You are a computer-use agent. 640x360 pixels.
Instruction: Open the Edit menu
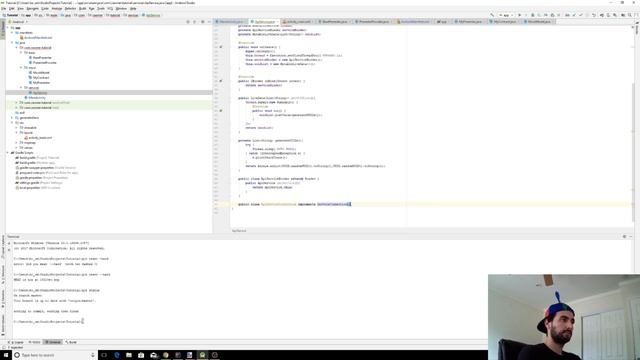12,9
